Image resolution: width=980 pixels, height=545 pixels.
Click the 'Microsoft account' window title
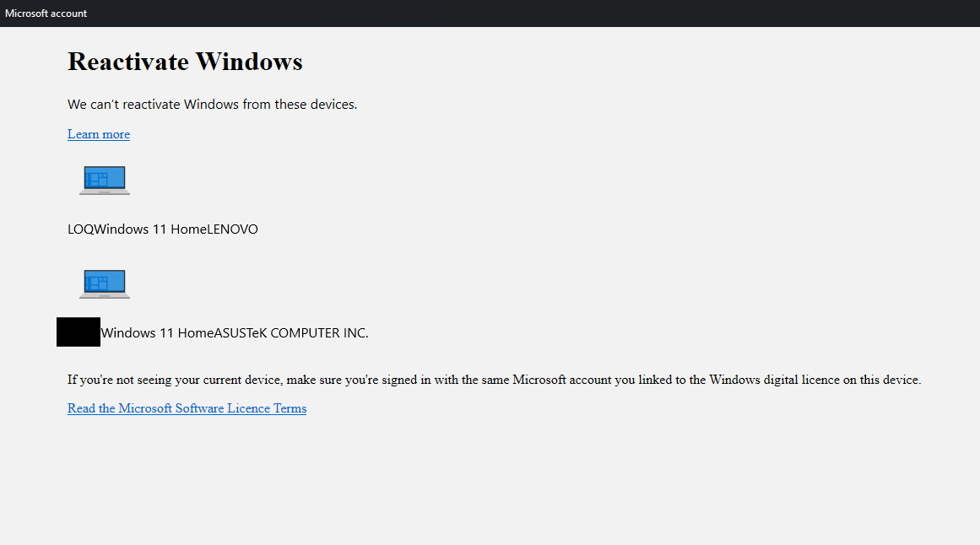pyautogui.click(x=46, y=13)
